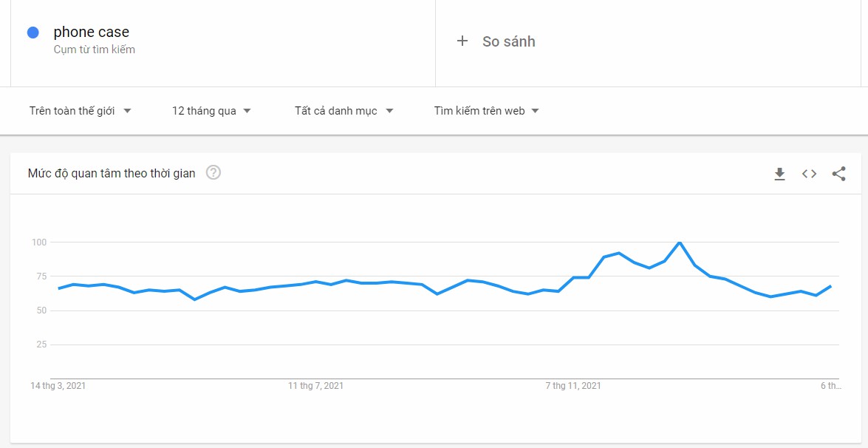
Task: Select the download arrow icon on chart toolbar
Action: (779, 174)
